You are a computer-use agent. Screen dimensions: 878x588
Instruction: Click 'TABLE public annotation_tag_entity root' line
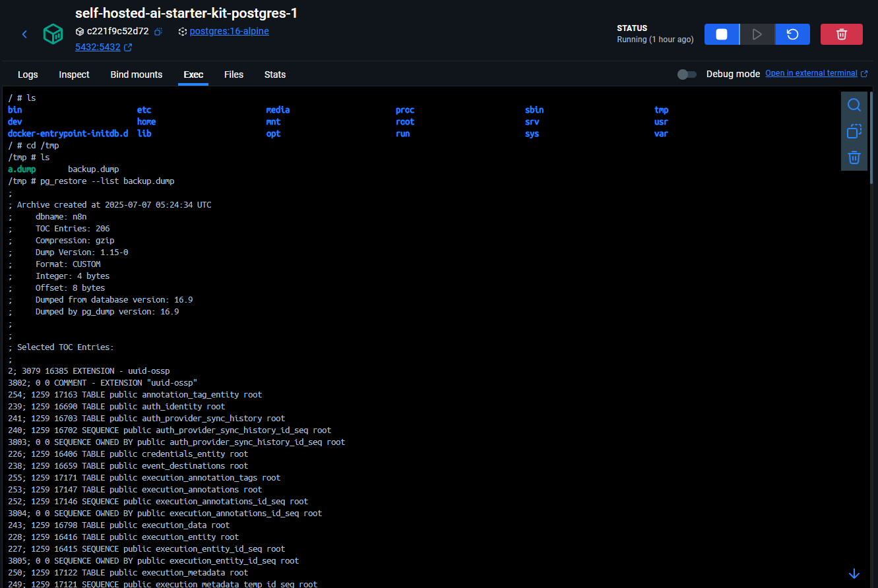pos(135,395)
